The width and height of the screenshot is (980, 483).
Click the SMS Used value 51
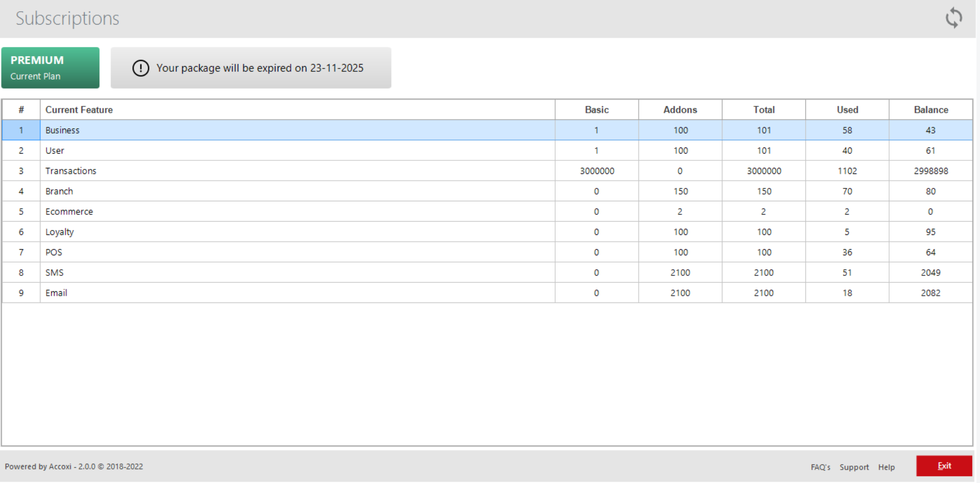click(x=847, y=273)
